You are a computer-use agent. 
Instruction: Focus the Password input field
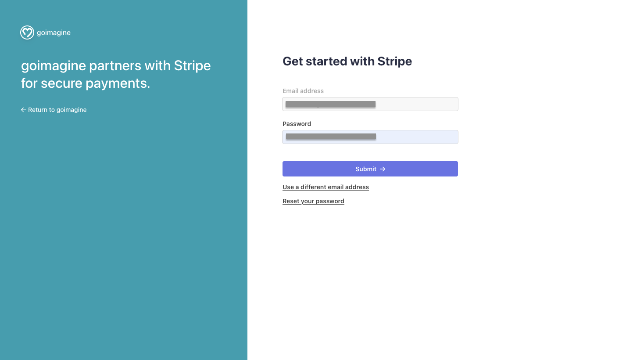pos(370,137)
